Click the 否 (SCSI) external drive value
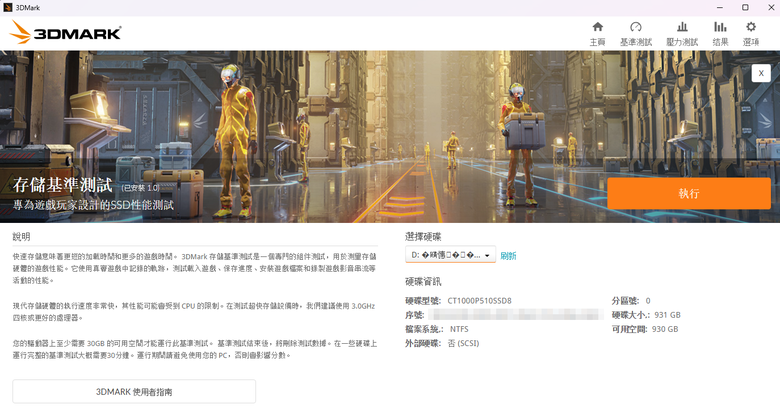 tap(464, 343)
